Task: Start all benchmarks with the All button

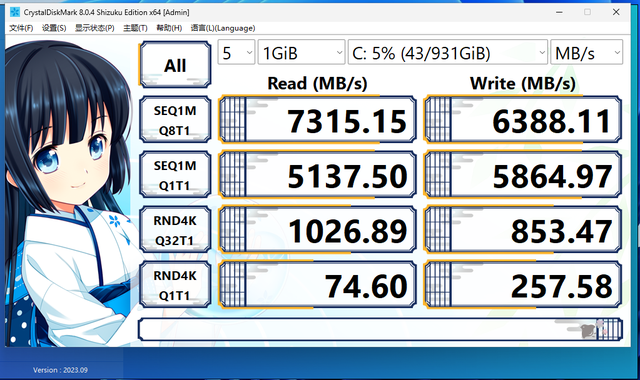Action: (175, 65)
